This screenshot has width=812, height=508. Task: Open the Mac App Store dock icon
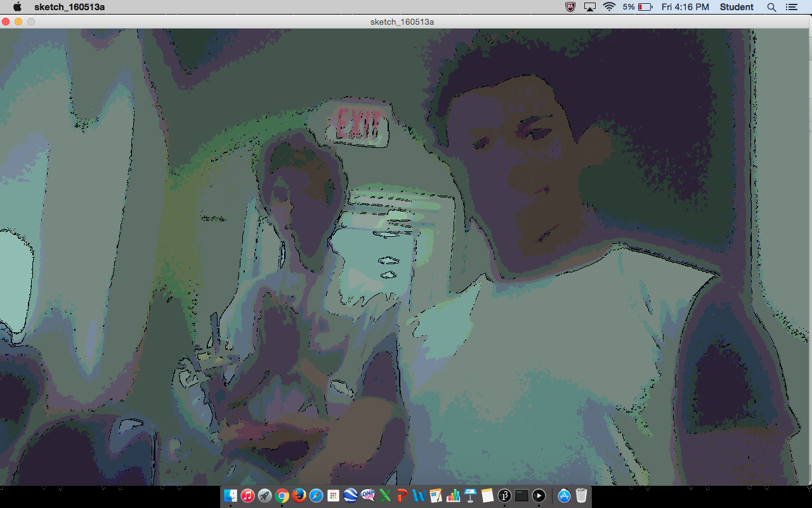tap(564, 496)
